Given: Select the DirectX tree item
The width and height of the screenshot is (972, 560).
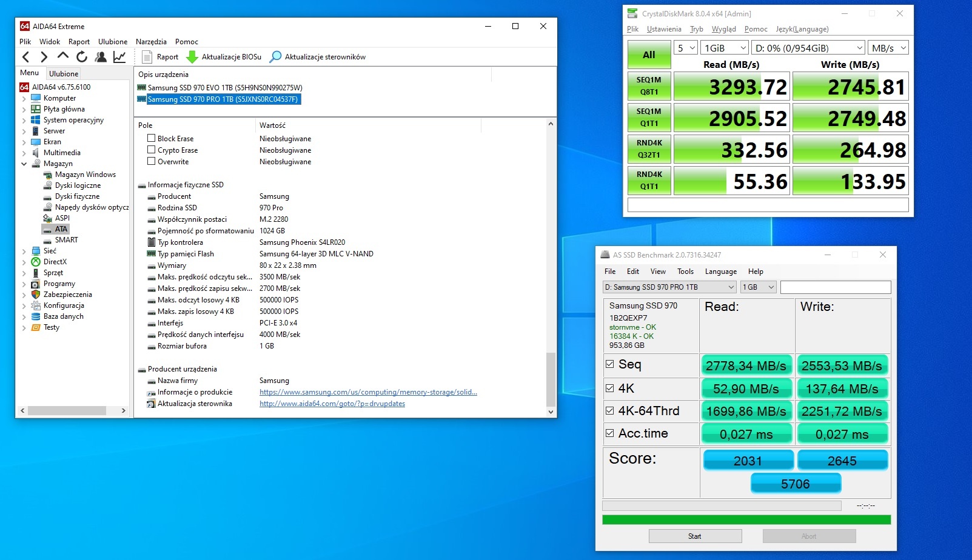Looking at the screenshot, I should click(55, 262).
